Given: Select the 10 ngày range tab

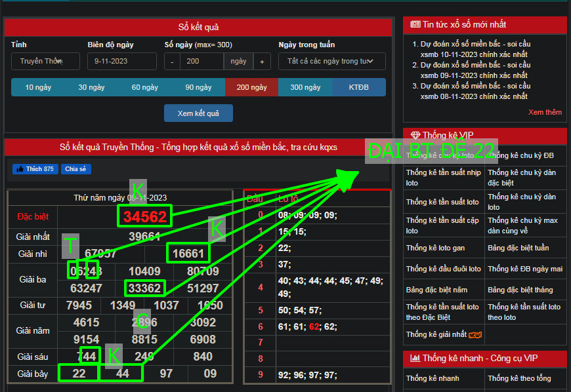Looking at the screenshot, I should (38, 87).
